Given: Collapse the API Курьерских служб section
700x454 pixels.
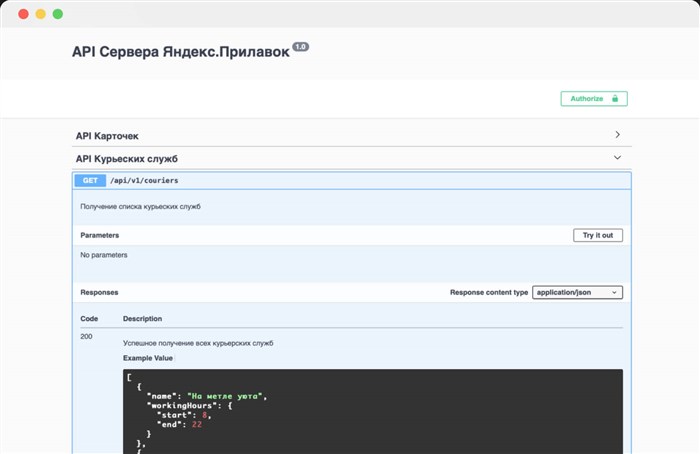Looking at the screenshot, I should (126, 159).
